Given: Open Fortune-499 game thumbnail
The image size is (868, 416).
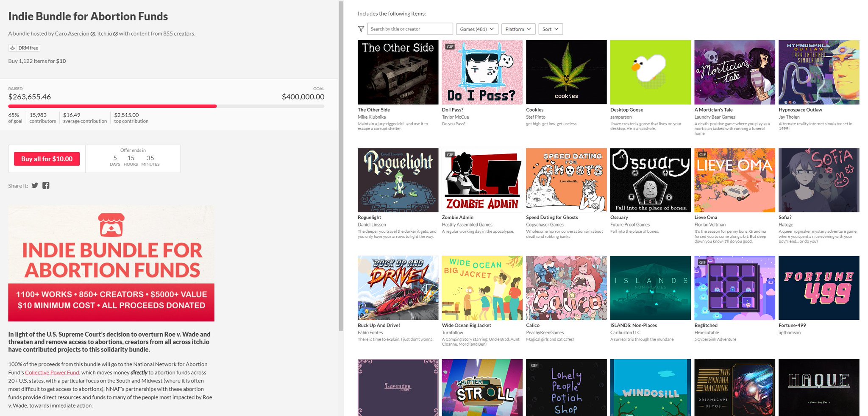Looking at the screenshot, I should 819,288.
